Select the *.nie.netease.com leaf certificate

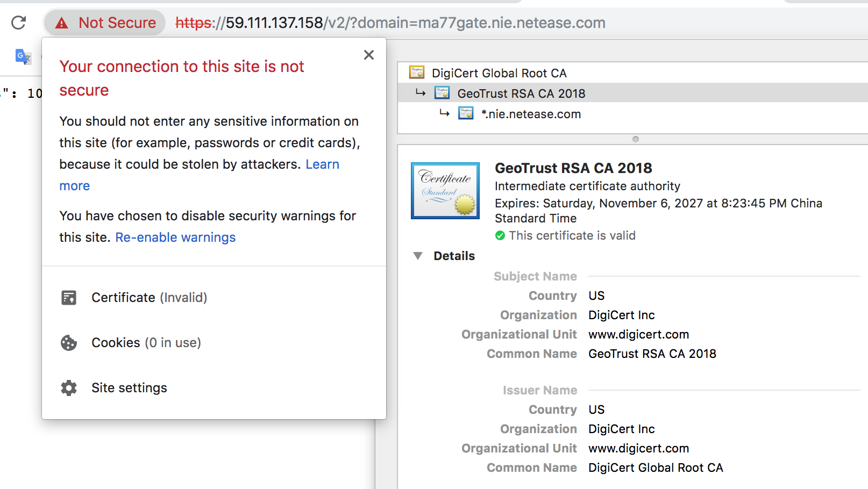(x=530, y=114)
